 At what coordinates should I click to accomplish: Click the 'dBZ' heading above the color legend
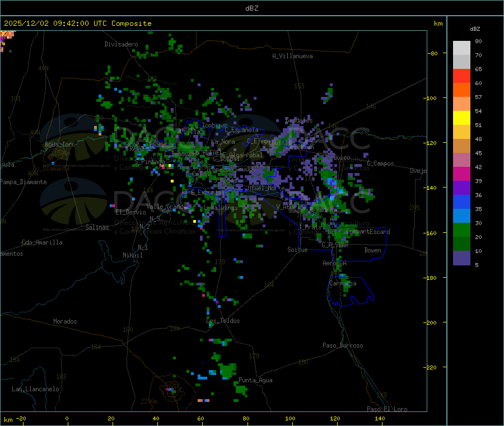[475, 29]
